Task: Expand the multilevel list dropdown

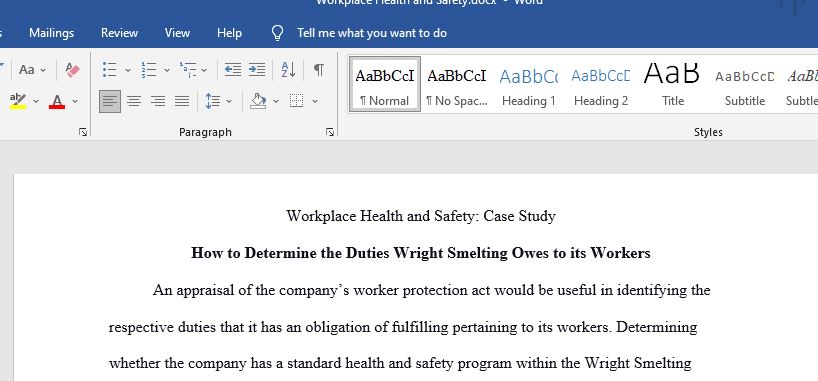Action: (x=204, y=70)
